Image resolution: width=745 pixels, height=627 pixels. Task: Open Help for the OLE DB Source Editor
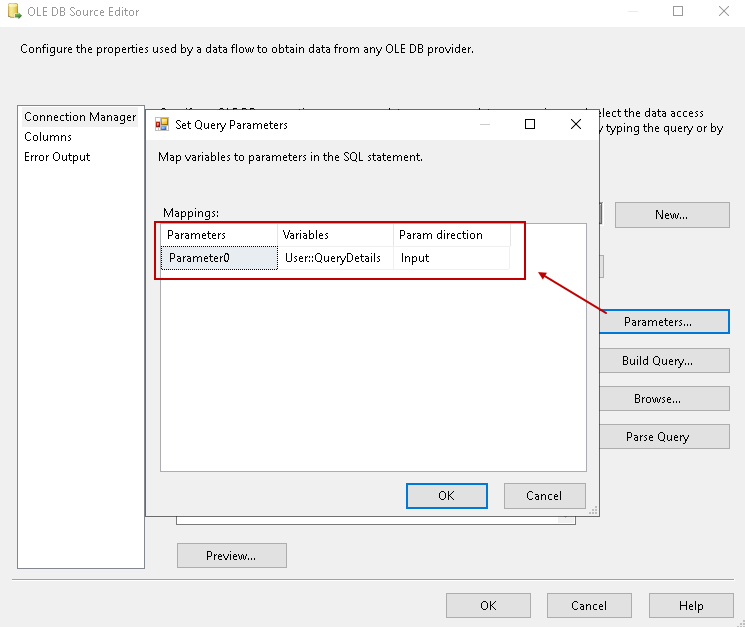[x=690, y=605]
